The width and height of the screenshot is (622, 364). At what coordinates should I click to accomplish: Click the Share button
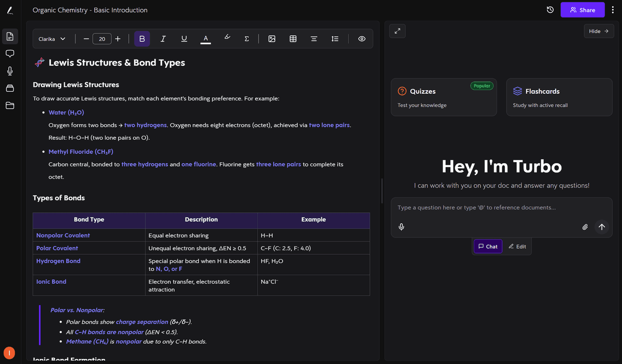(583, 9)
